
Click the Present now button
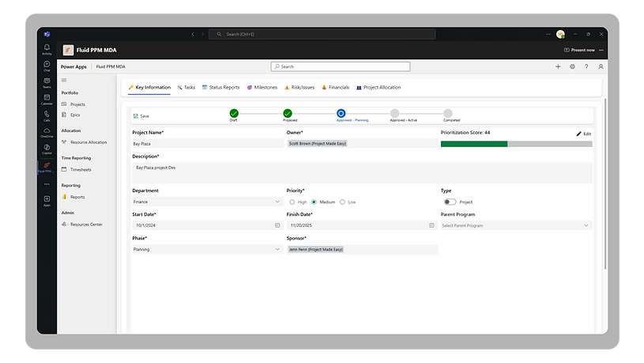[x=579, y=50]
